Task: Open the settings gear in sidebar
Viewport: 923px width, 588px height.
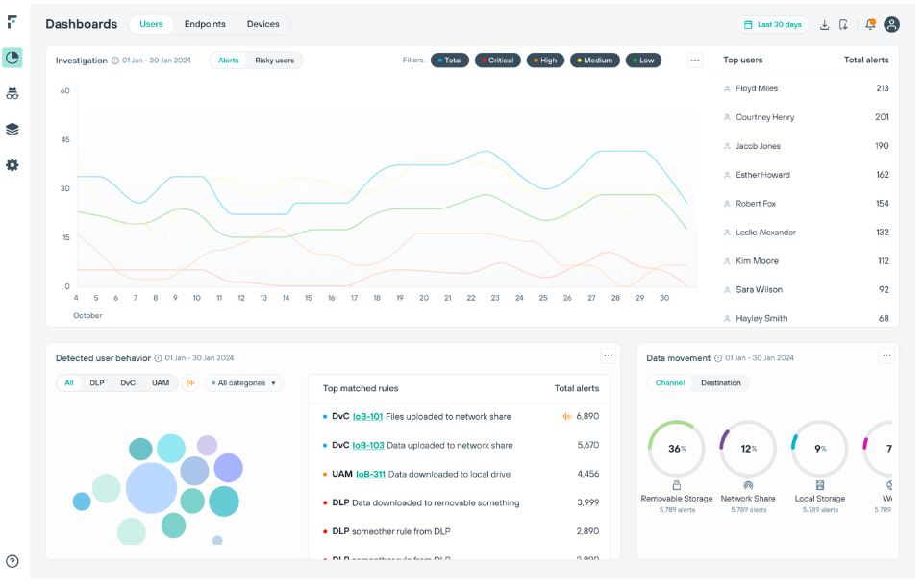Action: (12, 165)
